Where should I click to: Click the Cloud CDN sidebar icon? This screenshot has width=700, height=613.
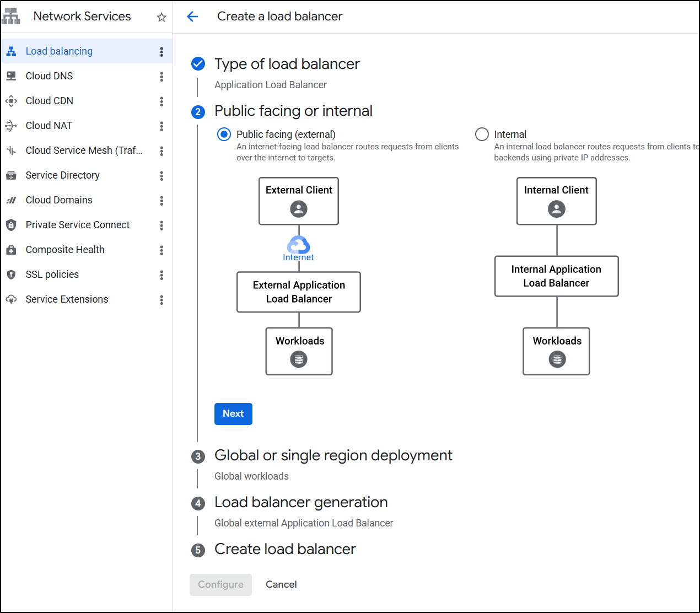[x=11, y=101]
